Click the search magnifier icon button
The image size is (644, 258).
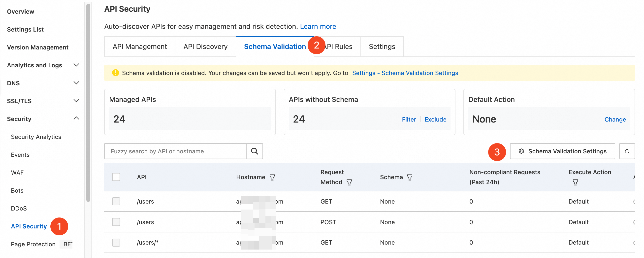pyautogui.click(x=254, y=151)
